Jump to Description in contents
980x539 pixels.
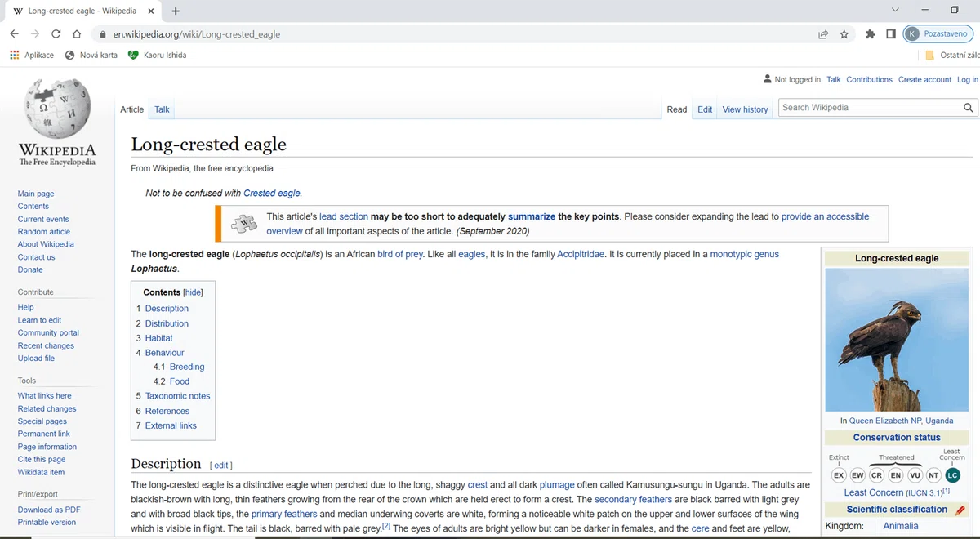coord(167,309)
